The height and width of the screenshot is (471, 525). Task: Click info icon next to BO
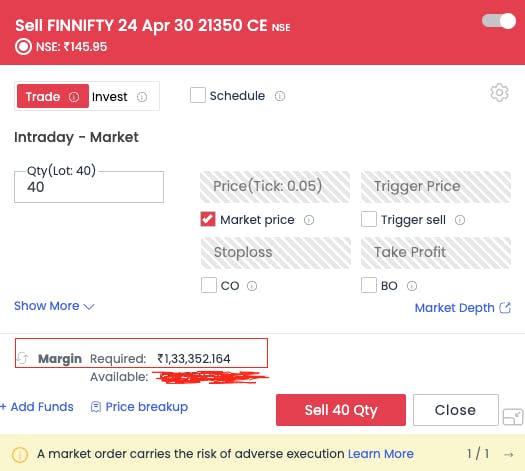tap(412, 286)
